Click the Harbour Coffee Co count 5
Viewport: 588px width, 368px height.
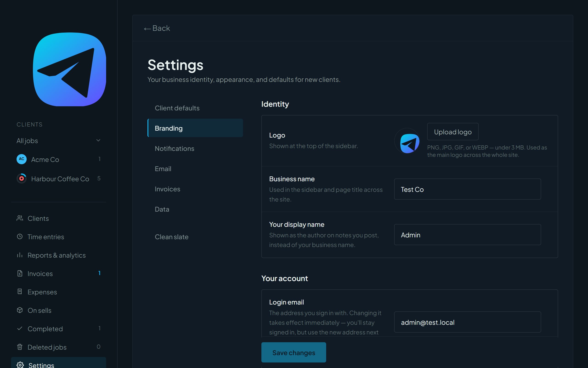(99, 178)
